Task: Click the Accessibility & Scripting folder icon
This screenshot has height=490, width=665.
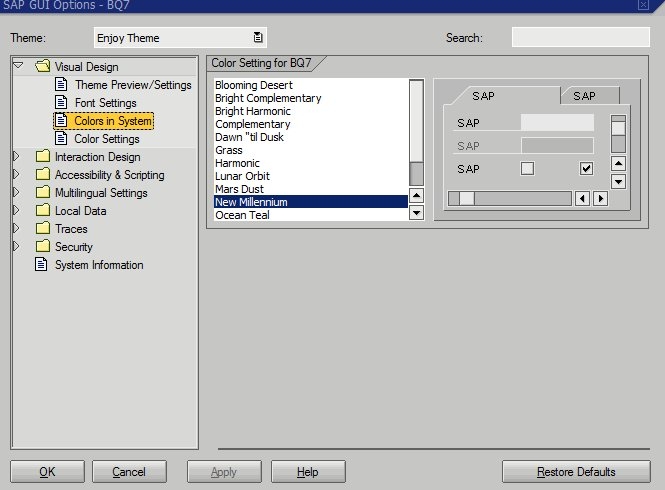Action: pyautogui.click(x=43, y=174)
